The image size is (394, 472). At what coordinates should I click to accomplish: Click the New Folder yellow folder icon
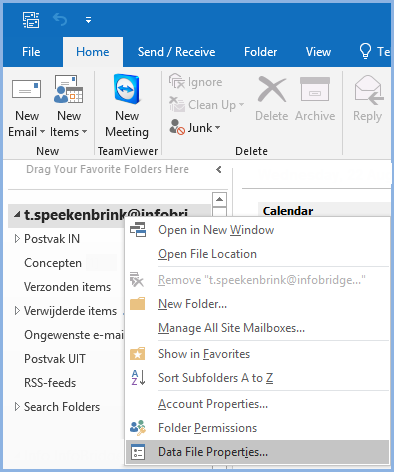(137, 304)
